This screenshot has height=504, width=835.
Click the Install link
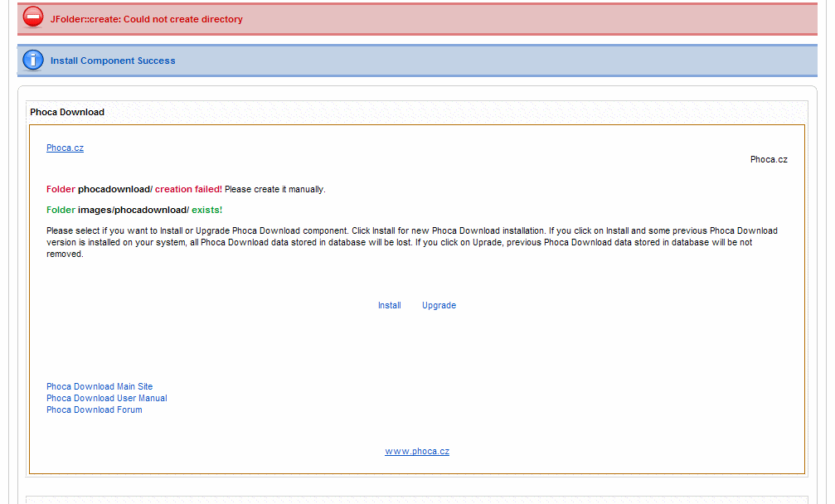click(389, 306)
